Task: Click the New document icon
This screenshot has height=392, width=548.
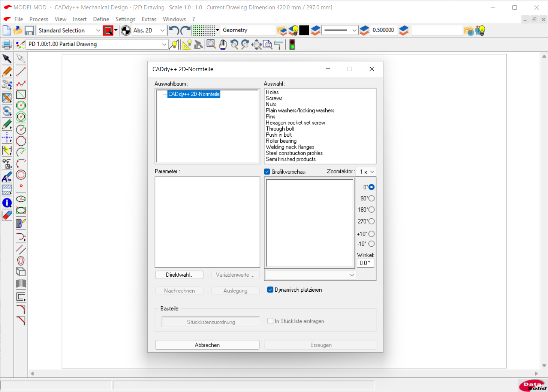Action: (7, 30)
